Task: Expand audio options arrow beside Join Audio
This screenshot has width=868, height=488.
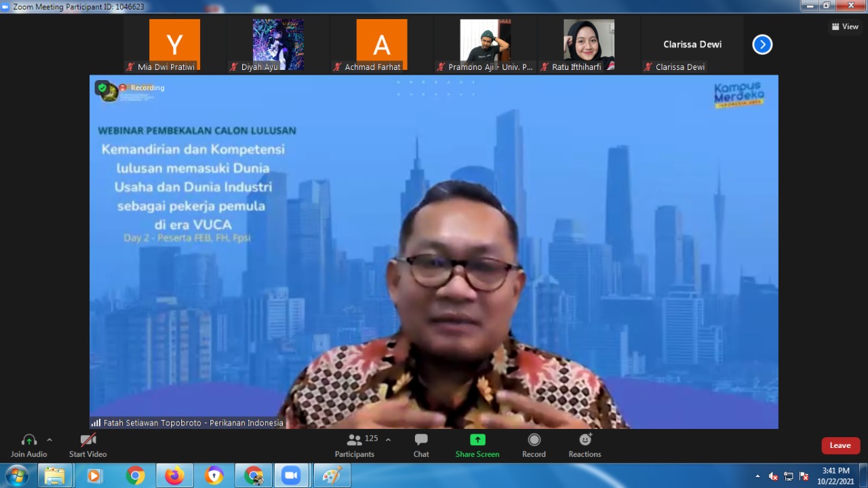Action: (50, 440)
